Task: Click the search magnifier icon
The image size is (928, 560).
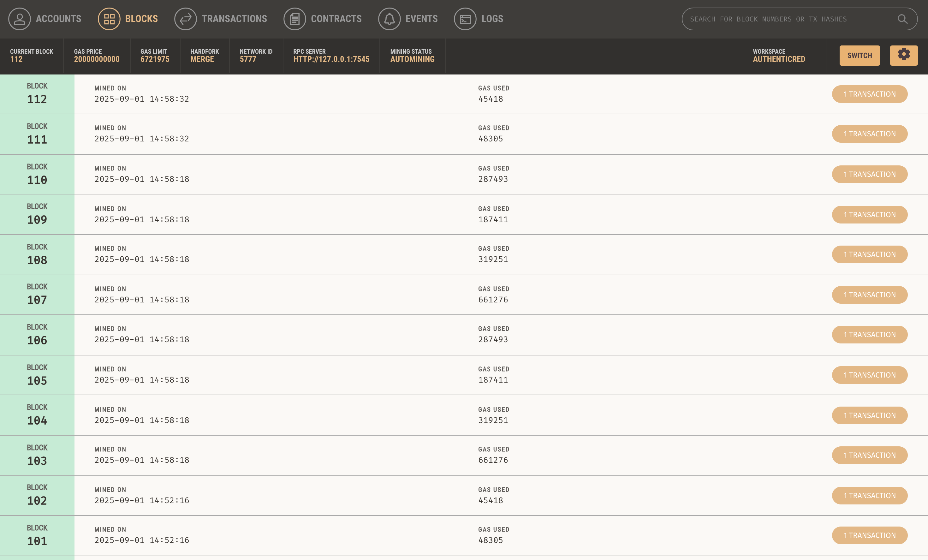Action: (902, 19)
